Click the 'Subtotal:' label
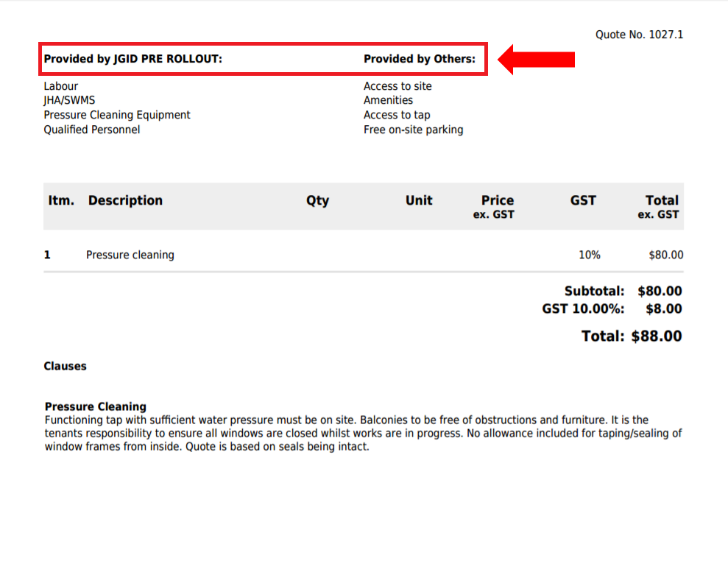The width and height of the screenshot is (728, 572). pyautogui.click(x=594, y=292)
